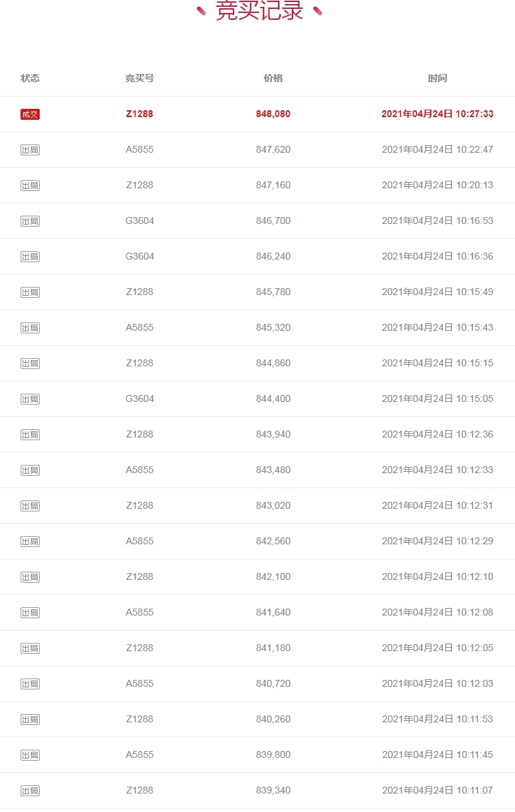Image resolution: width=515 pixels, height=812 pixels.
Task: Click the price 842,100
Action: coord(273,576)
